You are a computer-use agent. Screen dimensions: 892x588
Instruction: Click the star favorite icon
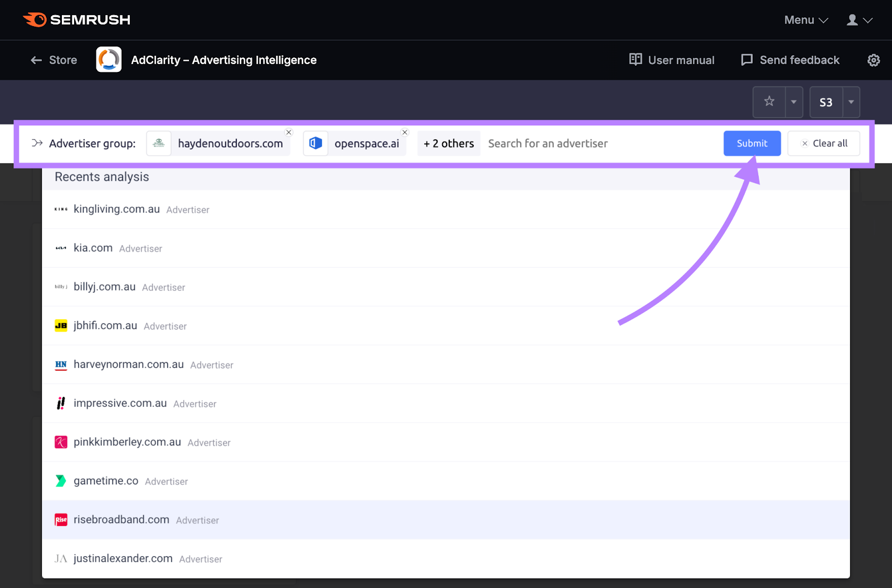pos(769,102)
